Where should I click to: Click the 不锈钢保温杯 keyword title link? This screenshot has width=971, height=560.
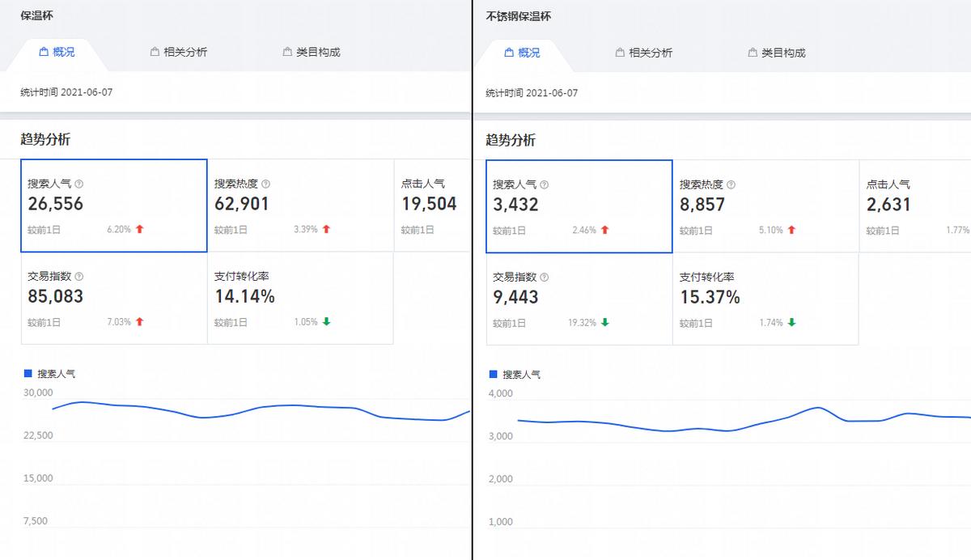click(518, 15)
